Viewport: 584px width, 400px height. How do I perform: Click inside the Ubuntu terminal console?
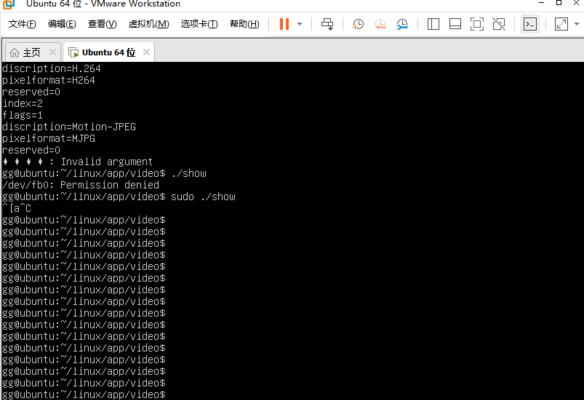pyautogui.click(x=292, y=231)
